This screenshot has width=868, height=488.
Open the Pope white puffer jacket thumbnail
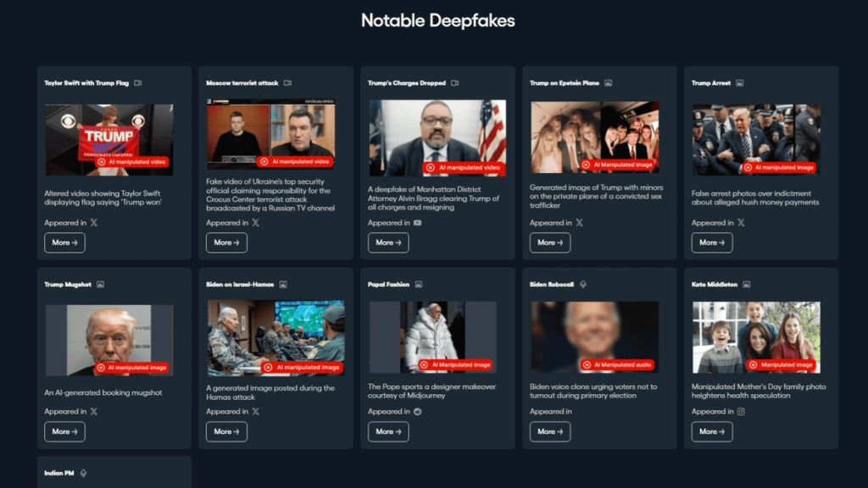click(x=432, y=337)
